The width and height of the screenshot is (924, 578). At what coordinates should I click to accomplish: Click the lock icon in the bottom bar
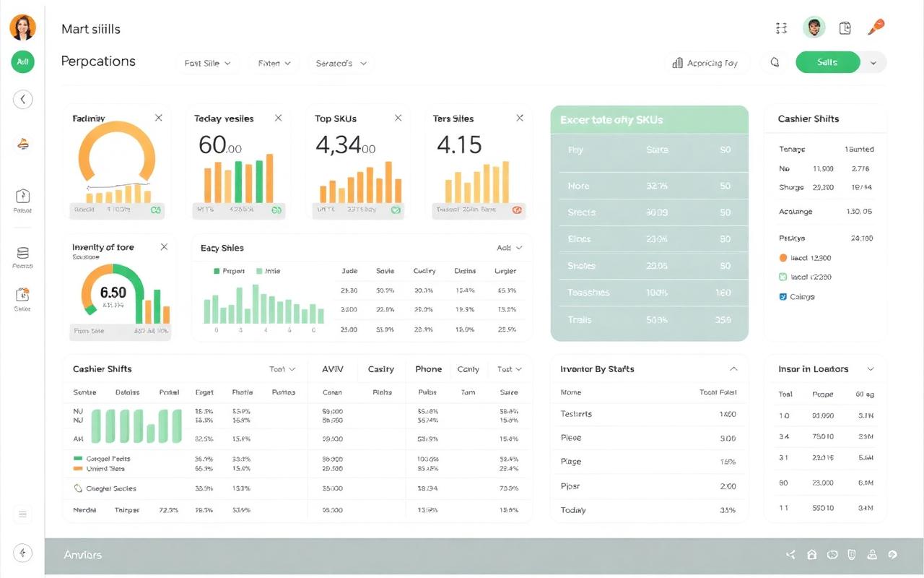click(x=872, y=555)
